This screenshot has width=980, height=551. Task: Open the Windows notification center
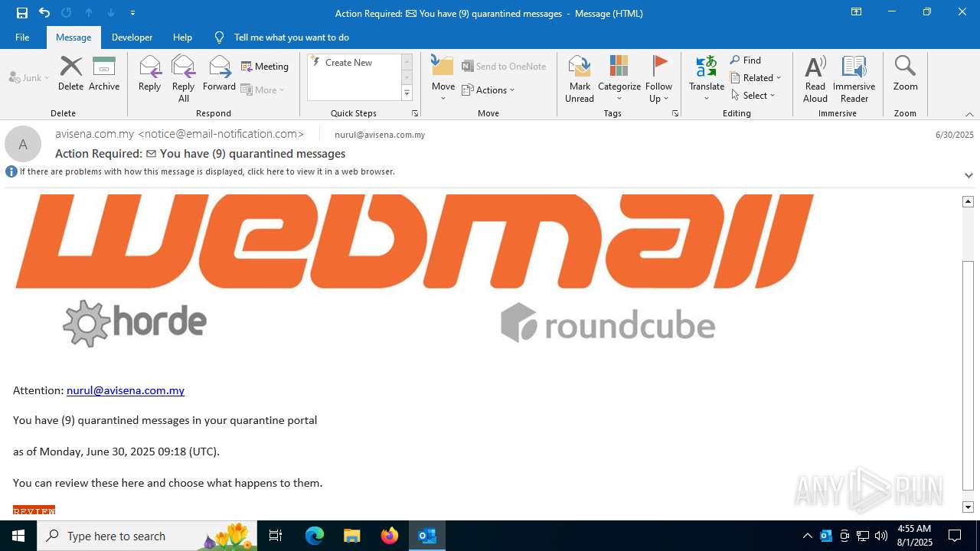click(955, 536)
